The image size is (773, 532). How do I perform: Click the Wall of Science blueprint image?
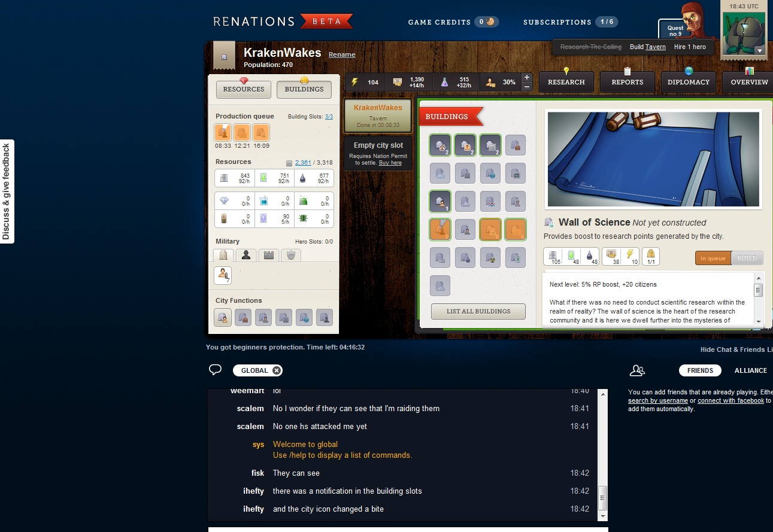654,159
